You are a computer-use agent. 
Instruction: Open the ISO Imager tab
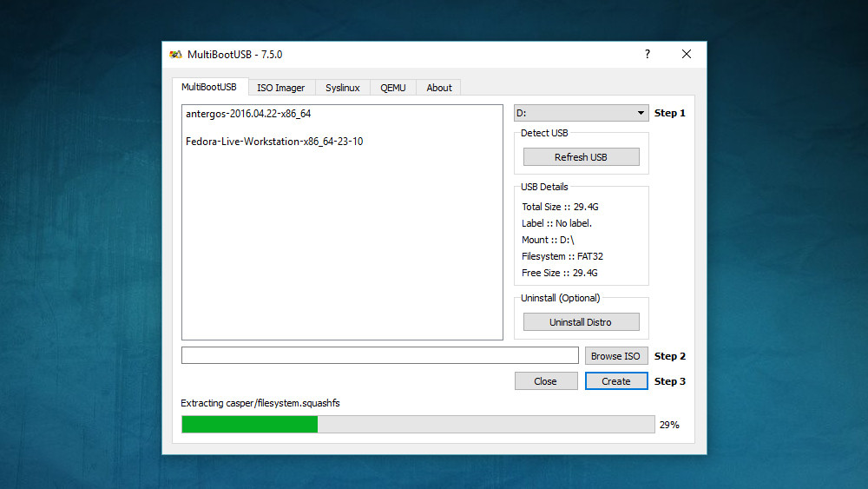tap(280, 88)
